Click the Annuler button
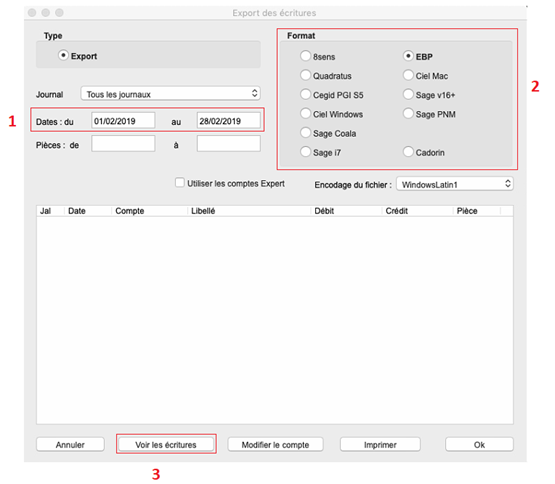Viewport: 555px width, 484px height. [x=70, y=444]
